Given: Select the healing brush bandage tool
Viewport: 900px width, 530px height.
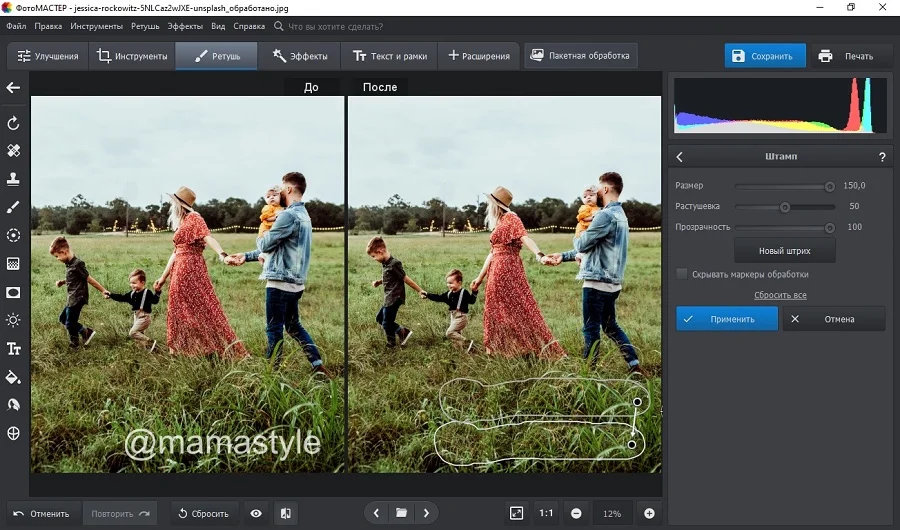Looking at the screenshot, I should point(14,151).
